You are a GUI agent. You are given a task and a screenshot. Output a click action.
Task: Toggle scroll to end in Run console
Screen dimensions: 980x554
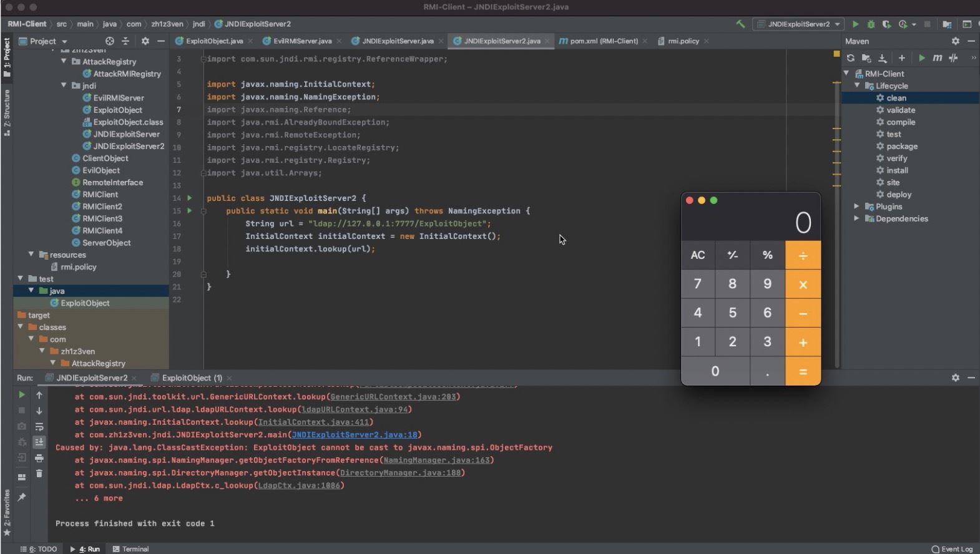39,442
